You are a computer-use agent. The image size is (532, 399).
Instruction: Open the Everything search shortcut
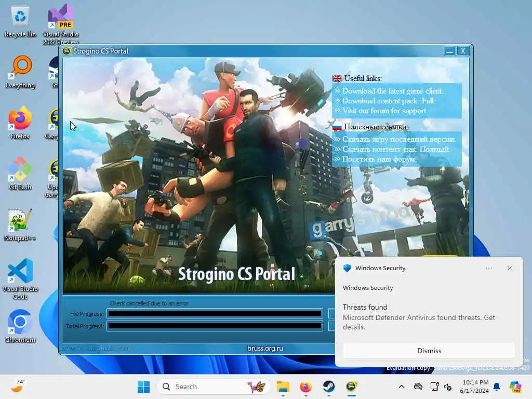click(x=20, y=72)
